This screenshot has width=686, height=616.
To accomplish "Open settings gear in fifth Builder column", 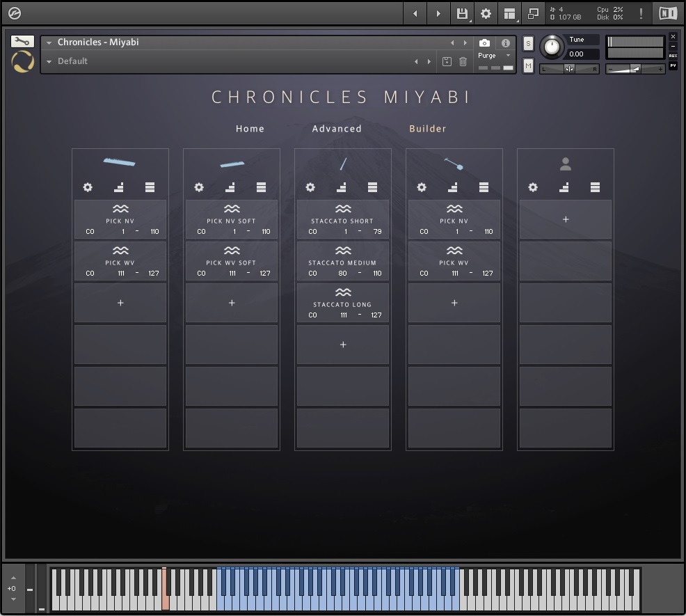I will (x=533, y=187).
